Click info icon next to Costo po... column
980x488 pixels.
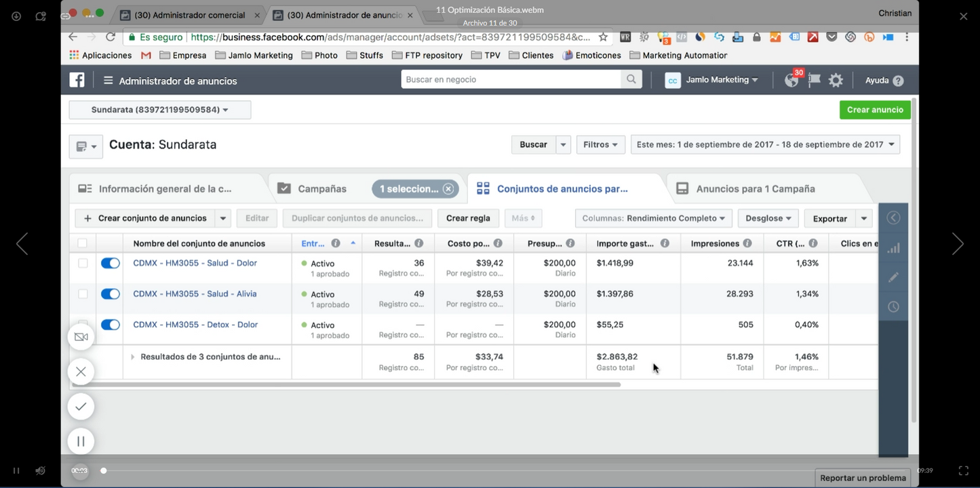[x=498, y=243]
